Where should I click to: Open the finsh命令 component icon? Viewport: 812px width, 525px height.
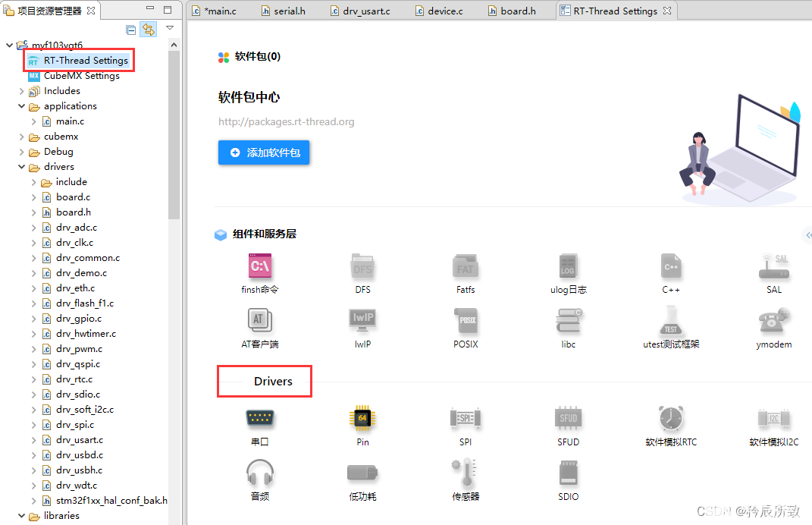[x=260, y=266]
